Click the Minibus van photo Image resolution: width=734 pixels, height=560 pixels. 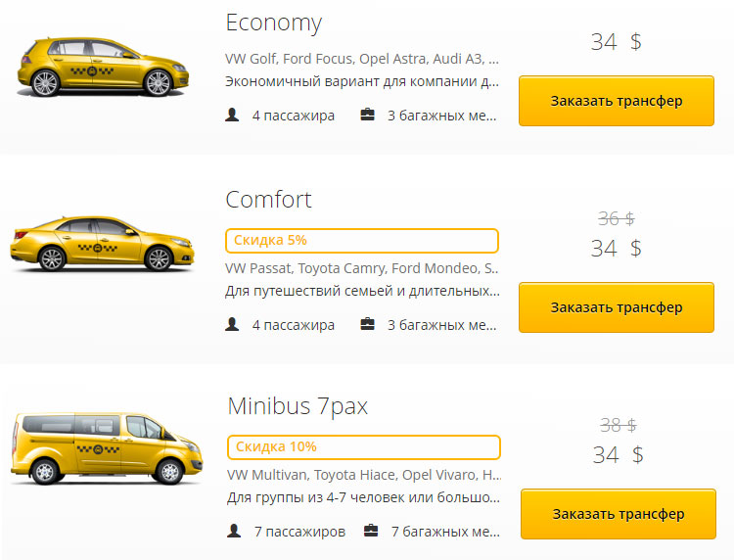click(x=103, y=447)
